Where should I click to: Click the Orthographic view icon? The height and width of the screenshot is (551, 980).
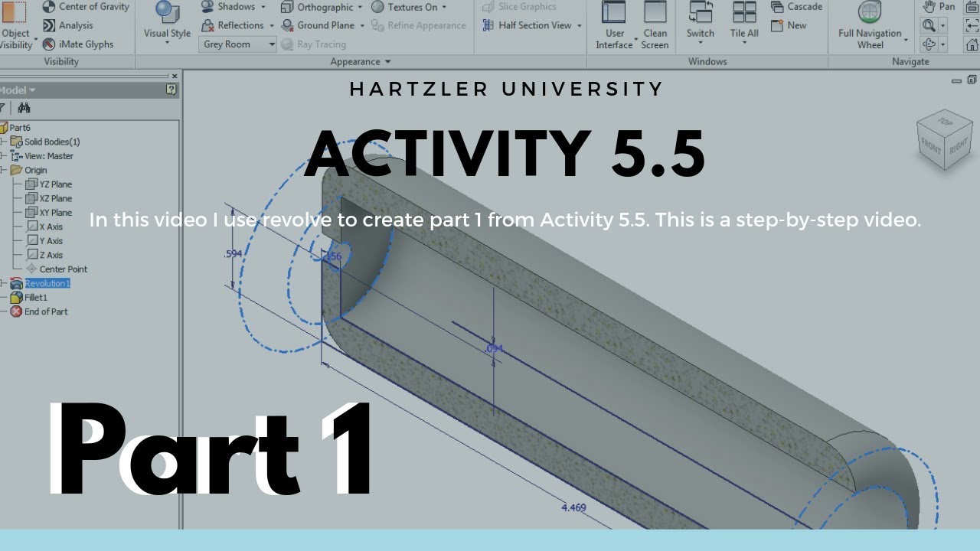point(287,7)
